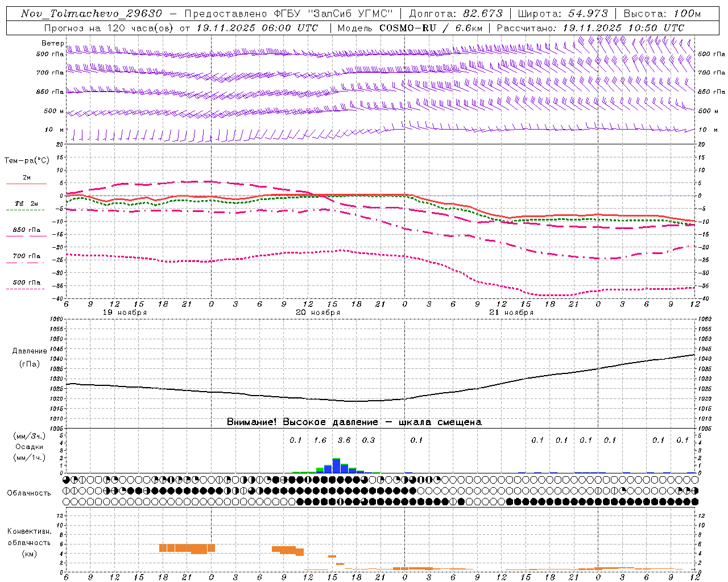
Task: Click the (гПа) pressure unit label
Action: [x=30, y=364]
